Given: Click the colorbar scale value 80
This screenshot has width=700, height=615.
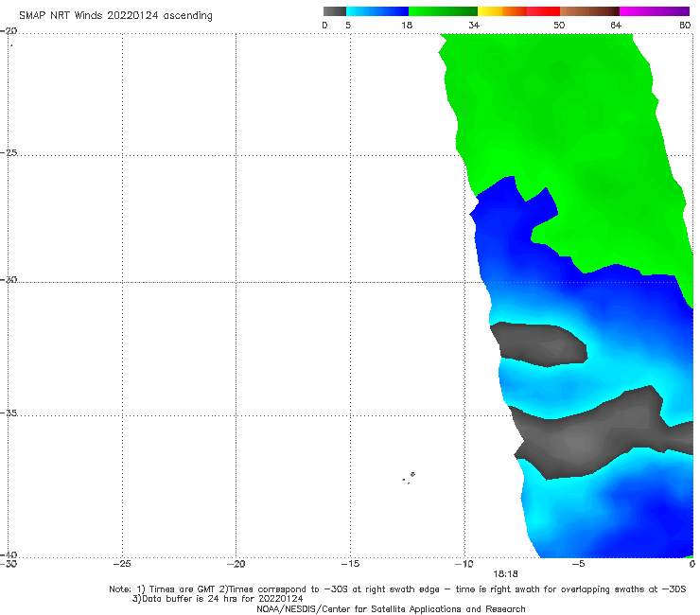Looking at the screenshot, I should pos(685,25).
